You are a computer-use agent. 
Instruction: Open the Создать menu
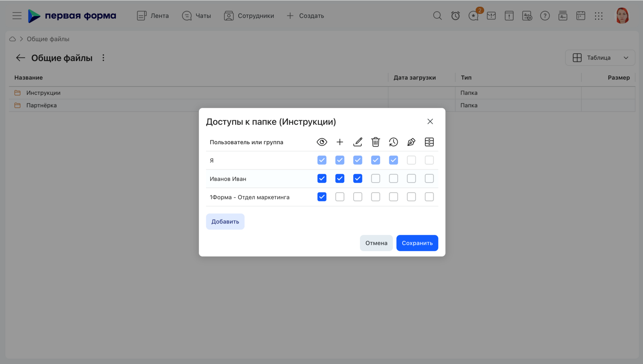pos(305,16)
